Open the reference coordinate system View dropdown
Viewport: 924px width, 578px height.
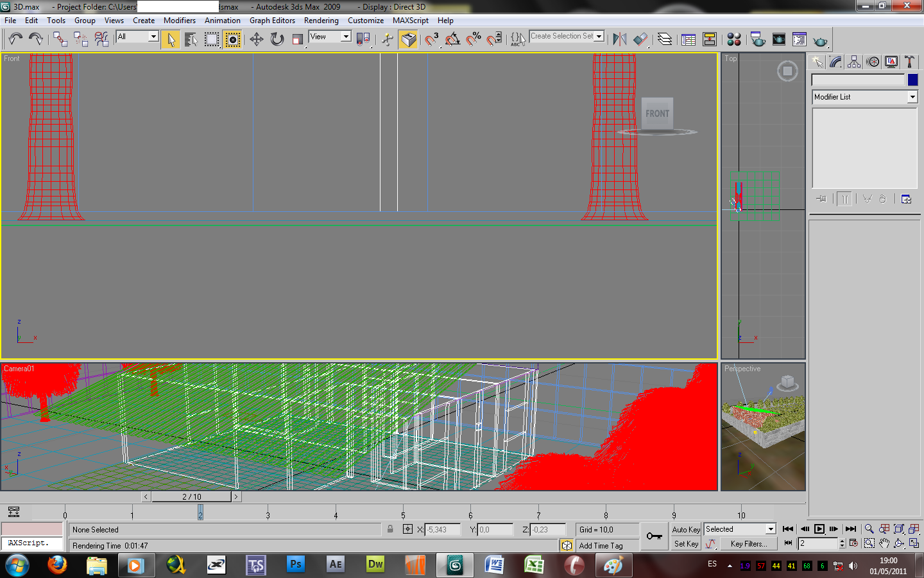(x=330, y=37)
